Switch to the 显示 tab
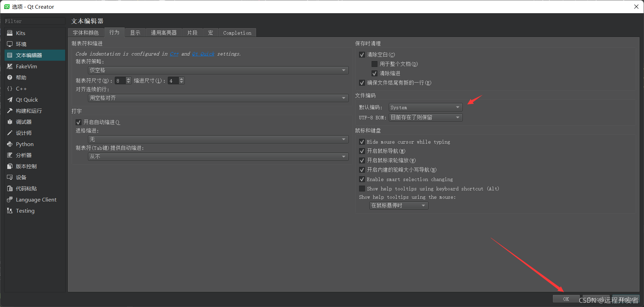Viewport: 644px width, 307px height. (135, 33)
